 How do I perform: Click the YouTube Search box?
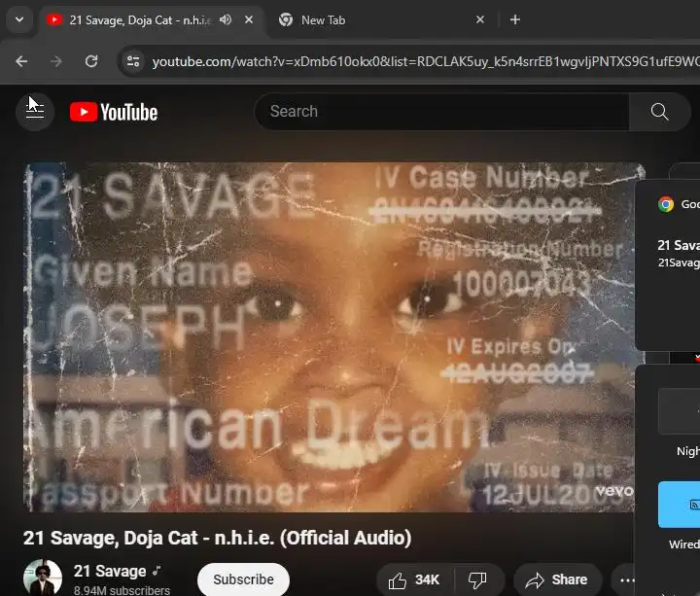[442, 112]
